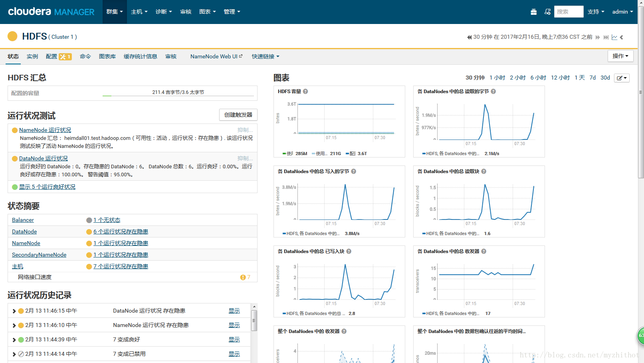The width and height of the screenshot is (644, 363).
Task: Click help icon for 整个 DataNodes 中的 收发器 chart
Action: click(344, 331)
